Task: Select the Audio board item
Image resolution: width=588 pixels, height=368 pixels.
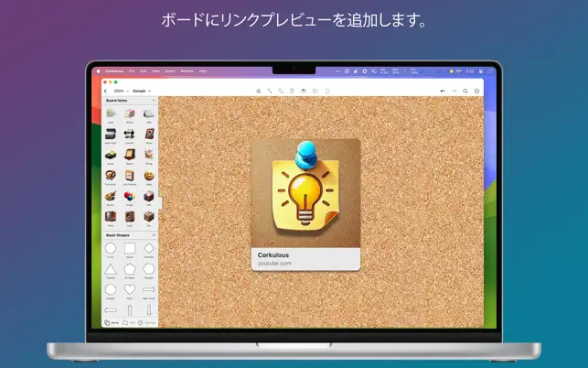Action: pyautogui.click(x=130, y=217)
